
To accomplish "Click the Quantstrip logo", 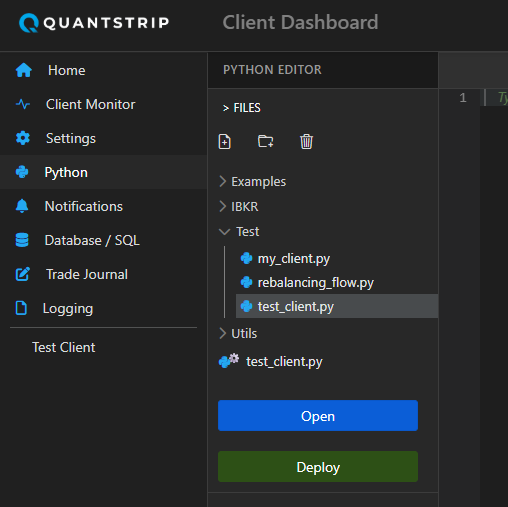I will point(94,23).
